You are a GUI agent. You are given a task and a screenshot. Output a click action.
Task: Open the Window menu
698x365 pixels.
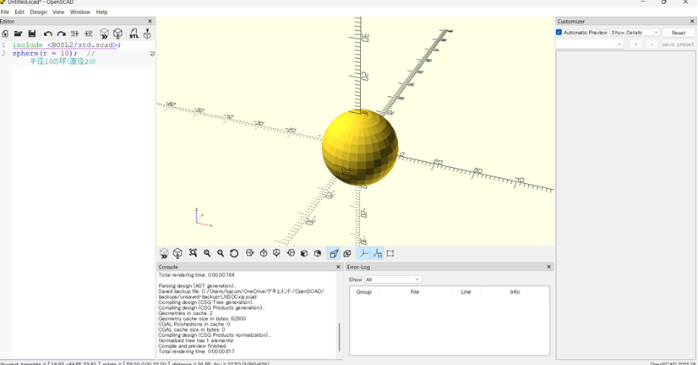80,12
